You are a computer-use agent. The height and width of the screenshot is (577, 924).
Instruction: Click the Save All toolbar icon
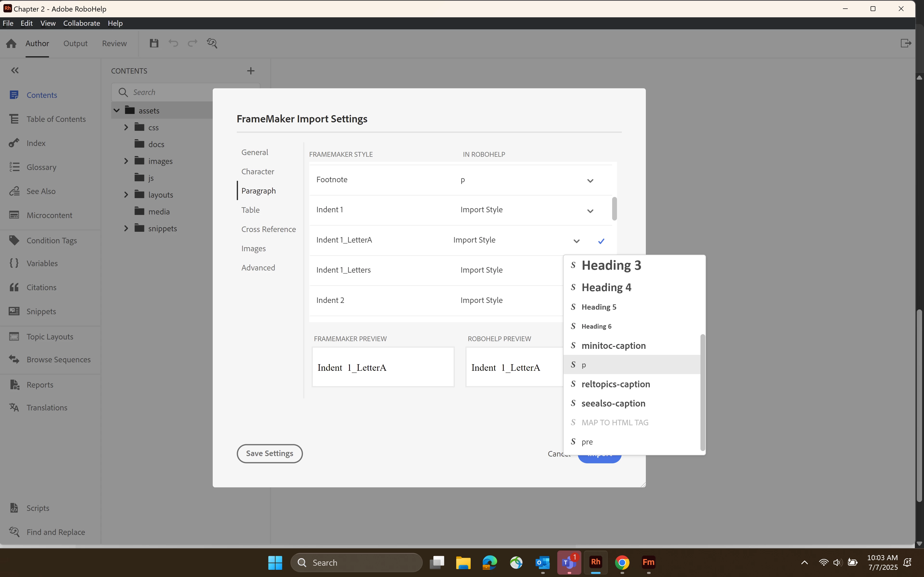click(154, 43)
